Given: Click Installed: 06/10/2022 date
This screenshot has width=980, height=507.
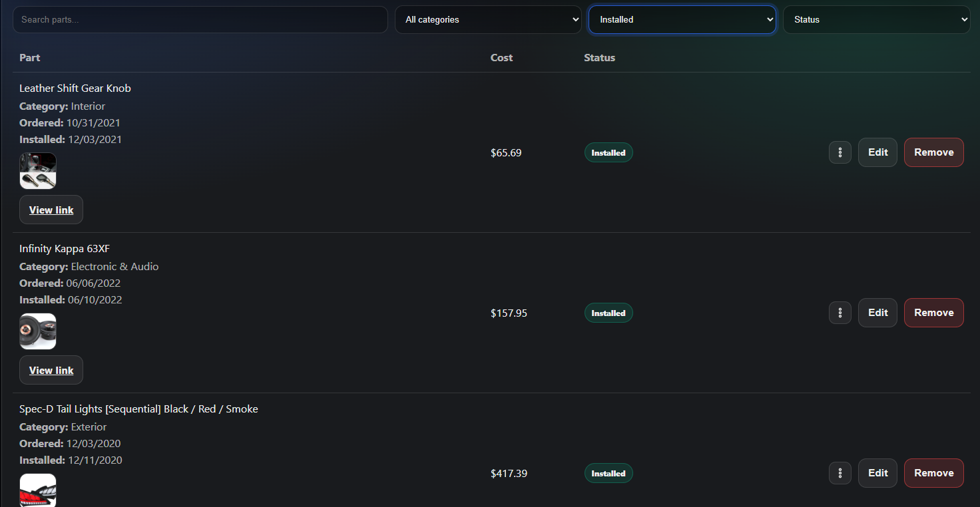Looking at the screenshot, I should pos(71,300).
